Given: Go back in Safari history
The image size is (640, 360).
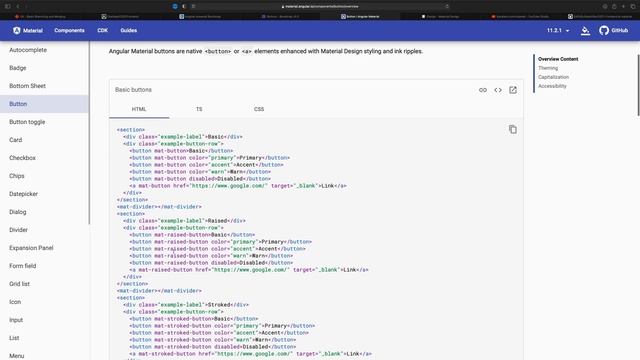Looking at the screenshot, I should click(x=18, y=6).
